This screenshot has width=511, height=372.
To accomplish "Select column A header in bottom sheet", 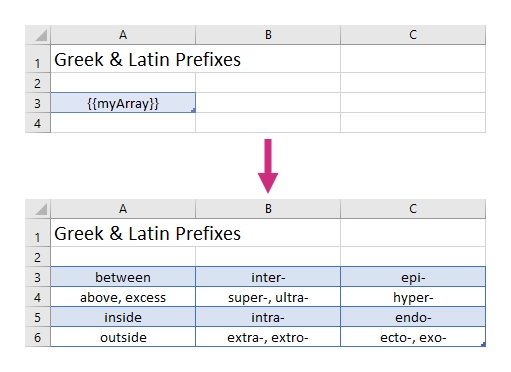I will click(123, 209).
